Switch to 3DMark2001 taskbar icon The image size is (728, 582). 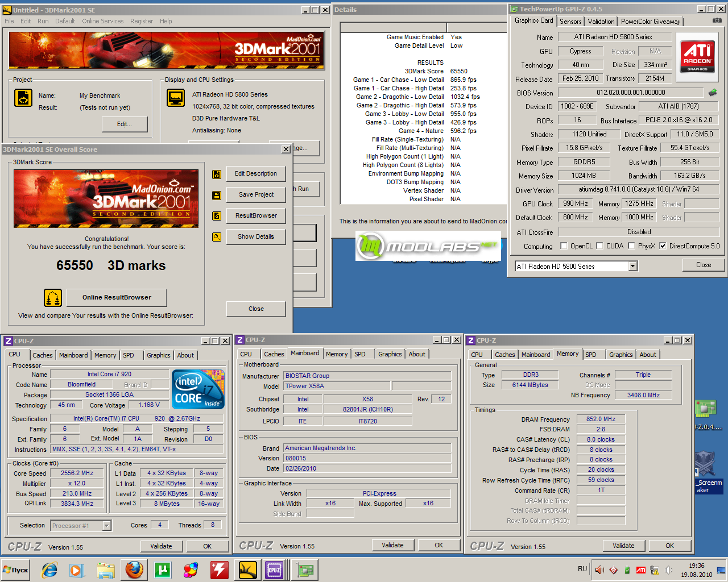click(248, 569)
